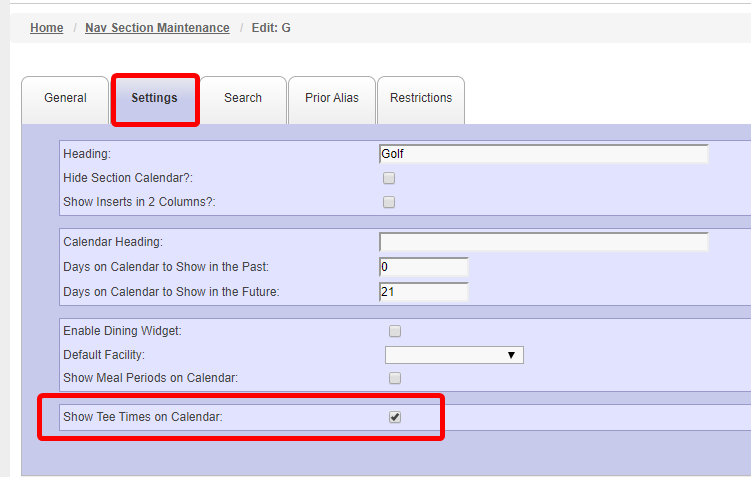Screen dimensions: 751x477
Task: Click the empty Calendar Heading field
Action: tap(544, 242)
